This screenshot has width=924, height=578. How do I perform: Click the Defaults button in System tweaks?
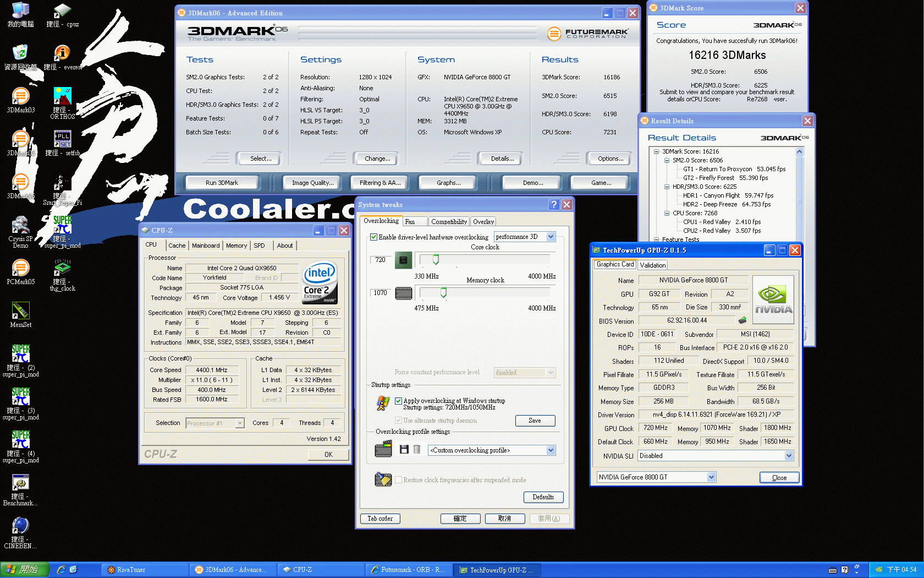(543, 497)
